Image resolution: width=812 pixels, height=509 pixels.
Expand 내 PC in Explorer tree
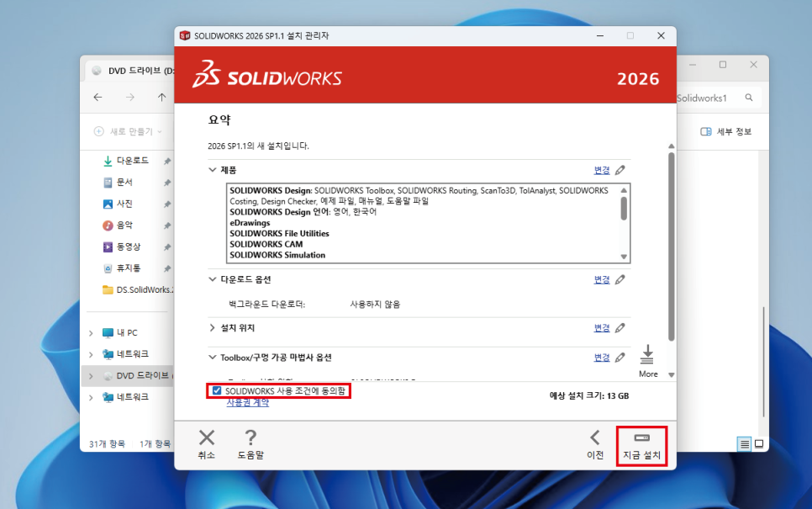(91, 333)
